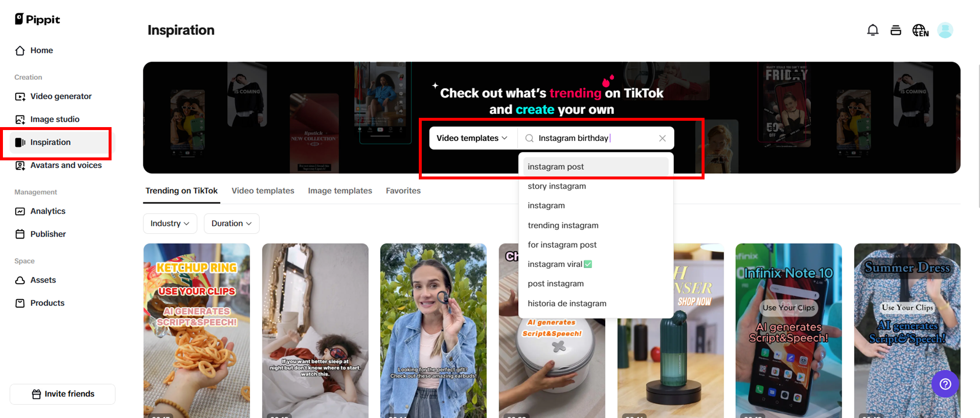This screenshot has width=980, height=418.
Task: Open Analytics in the Management section
Action: [x=48, y=211]
